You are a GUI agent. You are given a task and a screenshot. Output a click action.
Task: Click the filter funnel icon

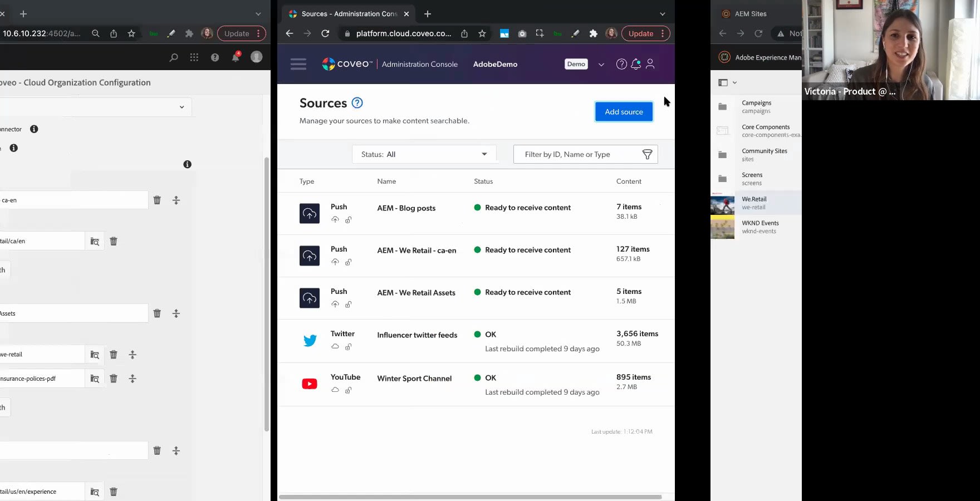647,155
